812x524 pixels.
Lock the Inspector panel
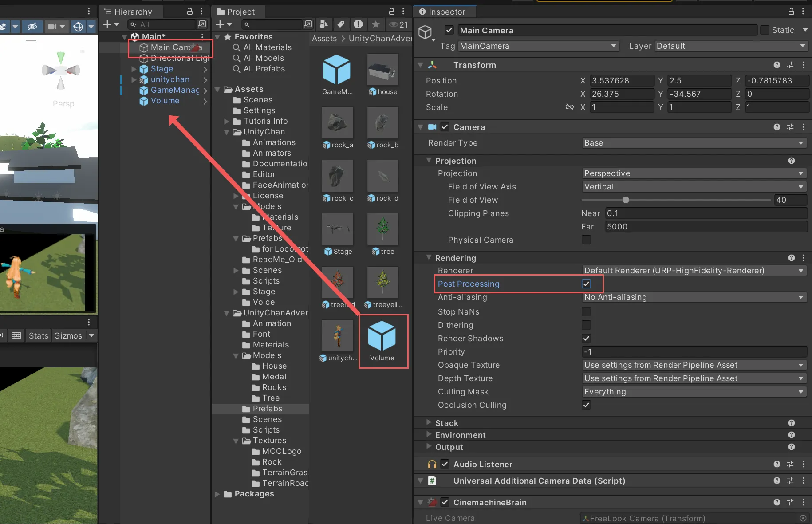click(791, 12)
